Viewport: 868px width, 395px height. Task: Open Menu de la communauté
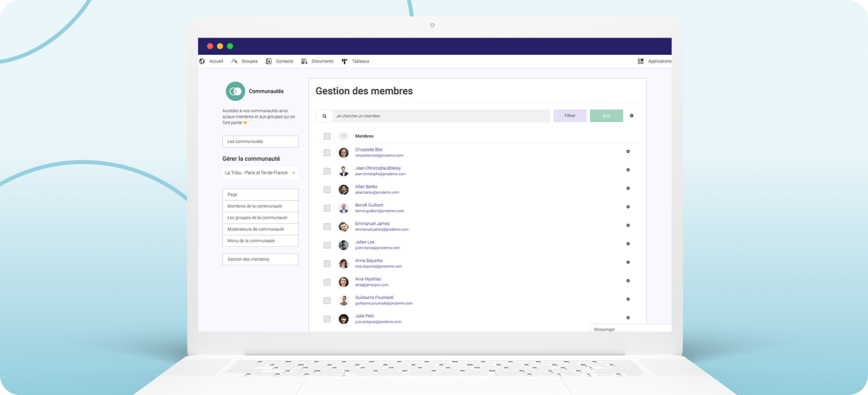pos(260,241)
